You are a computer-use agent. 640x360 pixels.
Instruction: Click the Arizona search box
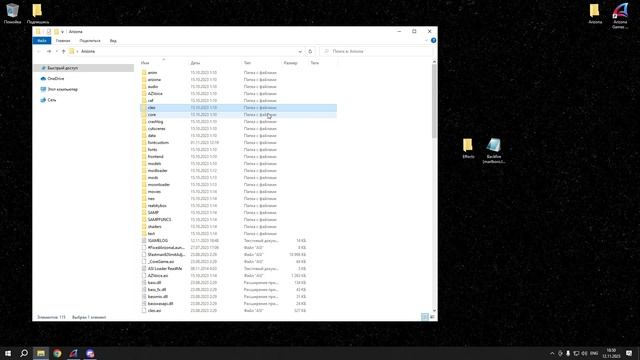pyautogui.click(x=376, y=51)
